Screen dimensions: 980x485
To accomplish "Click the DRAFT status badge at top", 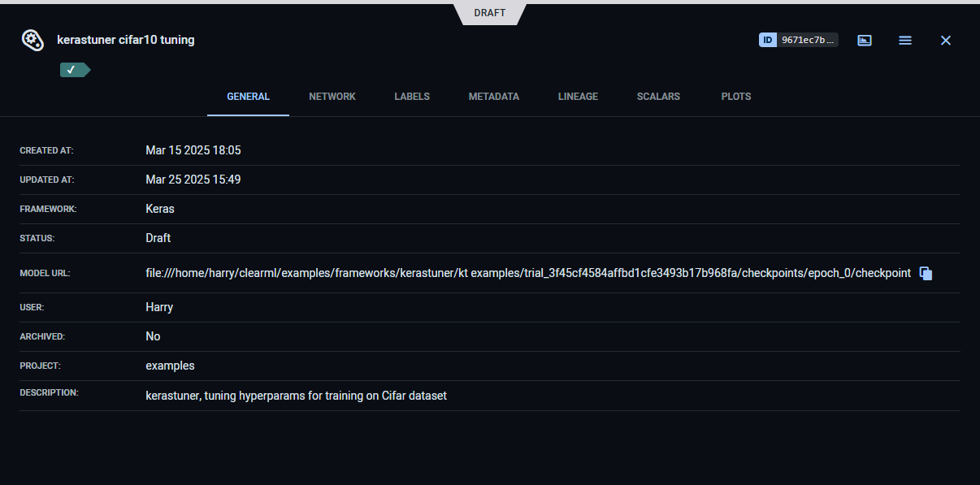I will pos(490,13).
